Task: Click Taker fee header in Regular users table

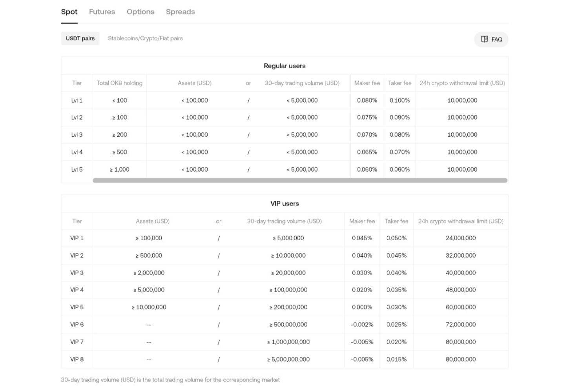Action: point(399,83)
